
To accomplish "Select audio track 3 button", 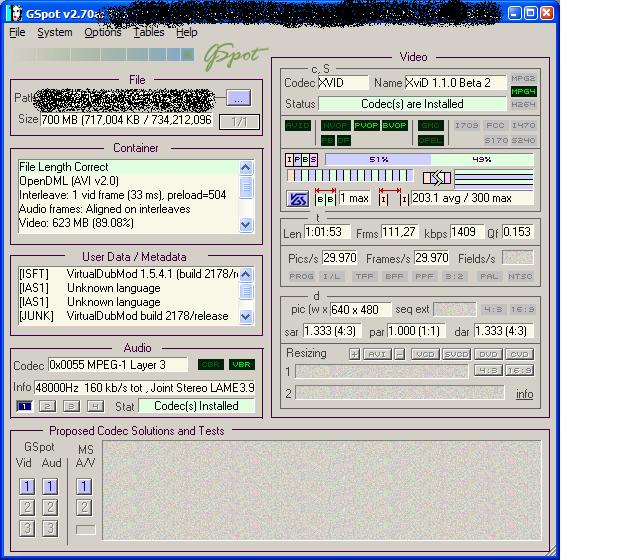I will tap(71, 406).
